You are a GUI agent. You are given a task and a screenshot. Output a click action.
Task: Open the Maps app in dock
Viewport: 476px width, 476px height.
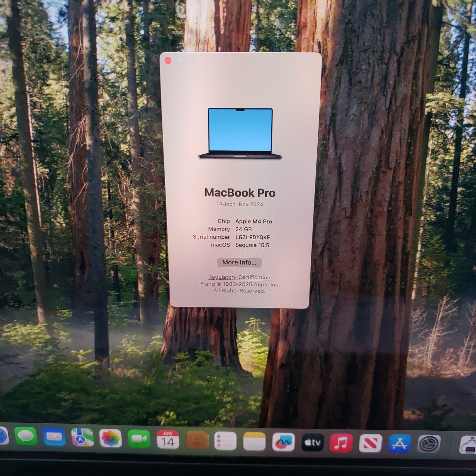[x=82, y=438]
